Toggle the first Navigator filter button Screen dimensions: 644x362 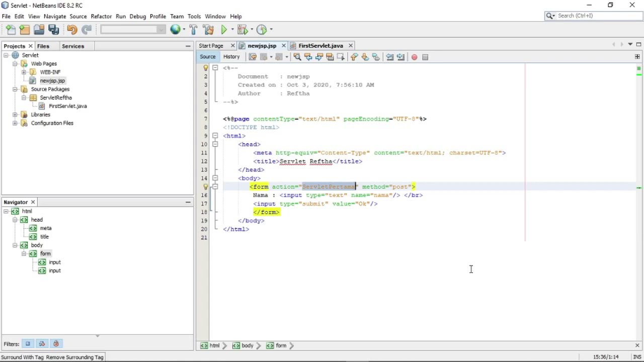(28, 344)
